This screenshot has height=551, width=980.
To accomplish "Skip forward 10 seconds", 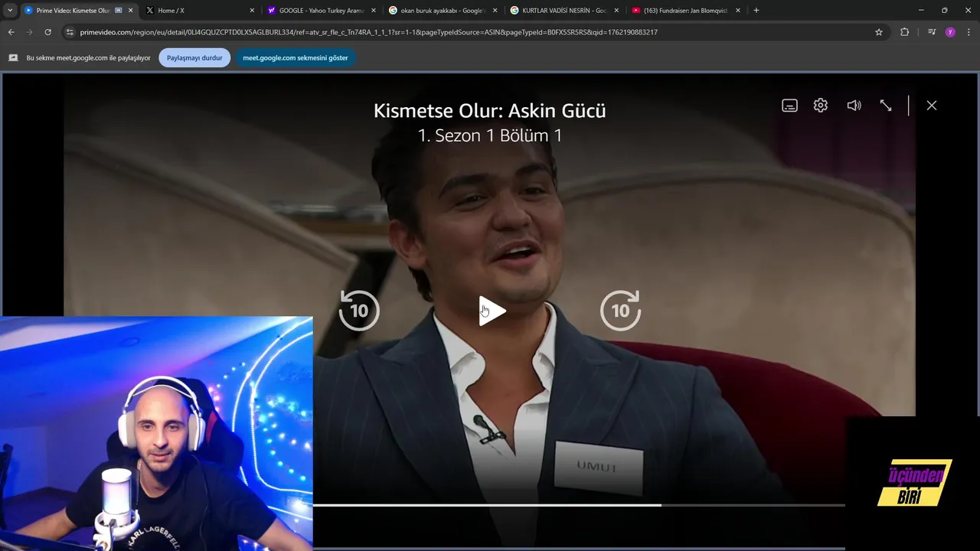I will 620,310.
